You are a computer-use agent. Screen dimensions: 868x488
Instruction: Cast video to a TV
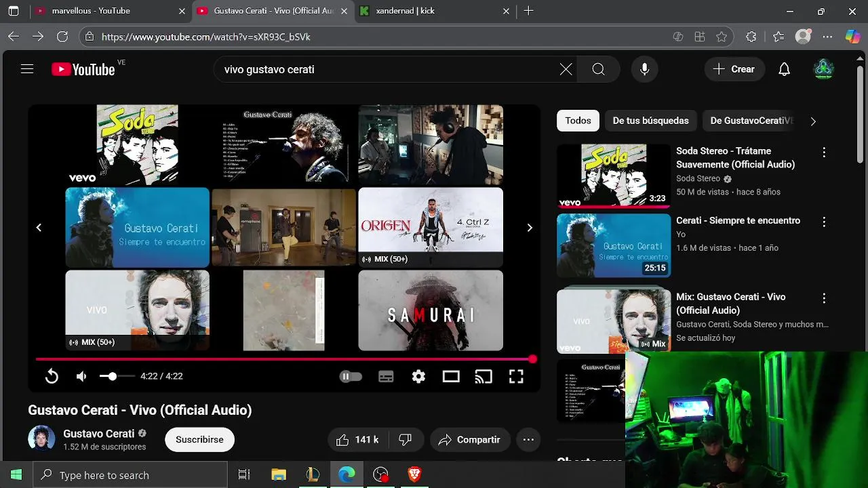click(484, 376)
